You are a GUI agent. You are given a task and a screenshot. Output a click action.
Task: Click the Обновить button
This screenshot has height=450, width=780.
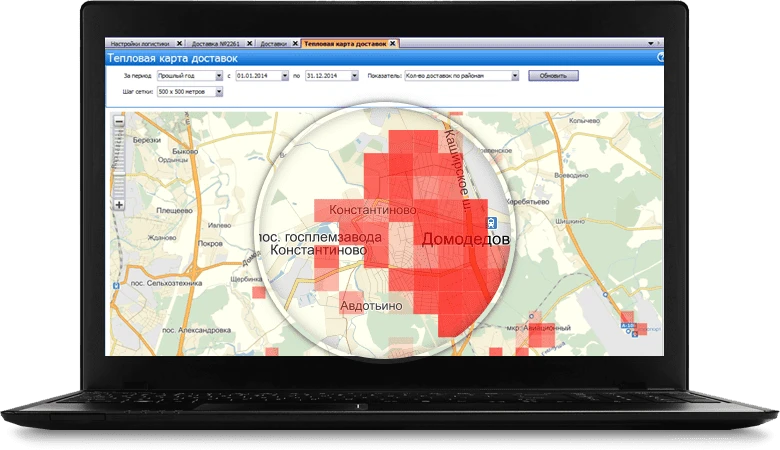553,75
